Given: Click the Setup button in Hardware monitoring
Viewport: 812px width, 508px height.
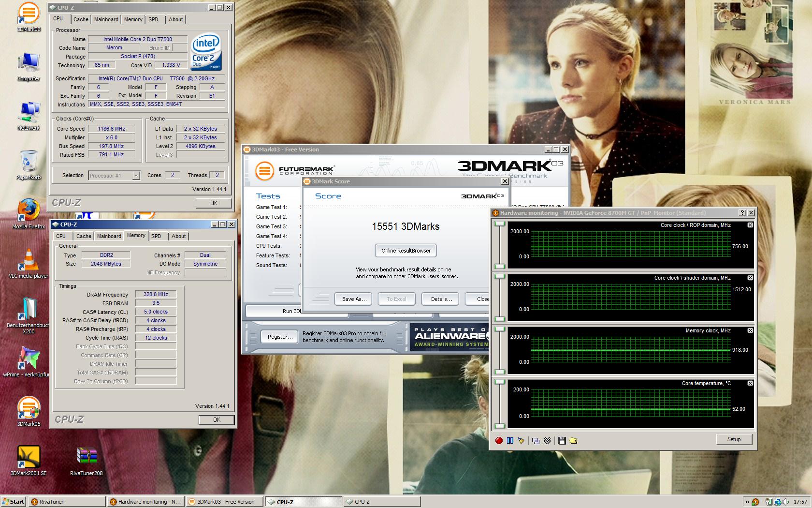Looking at the screenshot, I should coord(734,439).
